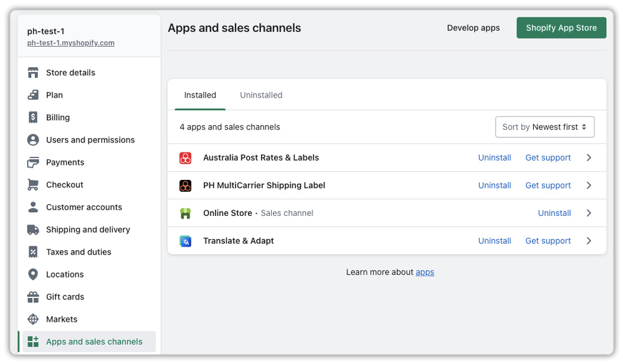Image resolution: width=623 pixels, height=364 pixels.
Task: Click Develop apps
Action: [473, 28]
